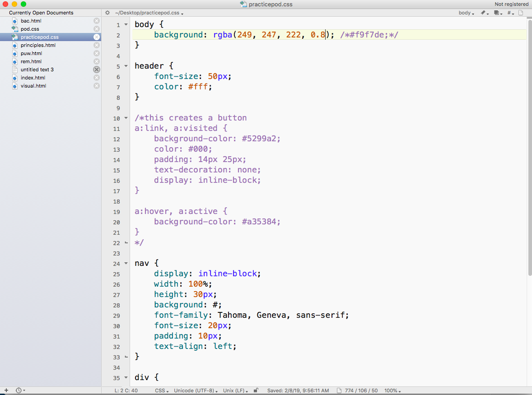Screen dimensions: 532x395
Task: Click the document icon at the navigation bar's right end
Action: 521,13
